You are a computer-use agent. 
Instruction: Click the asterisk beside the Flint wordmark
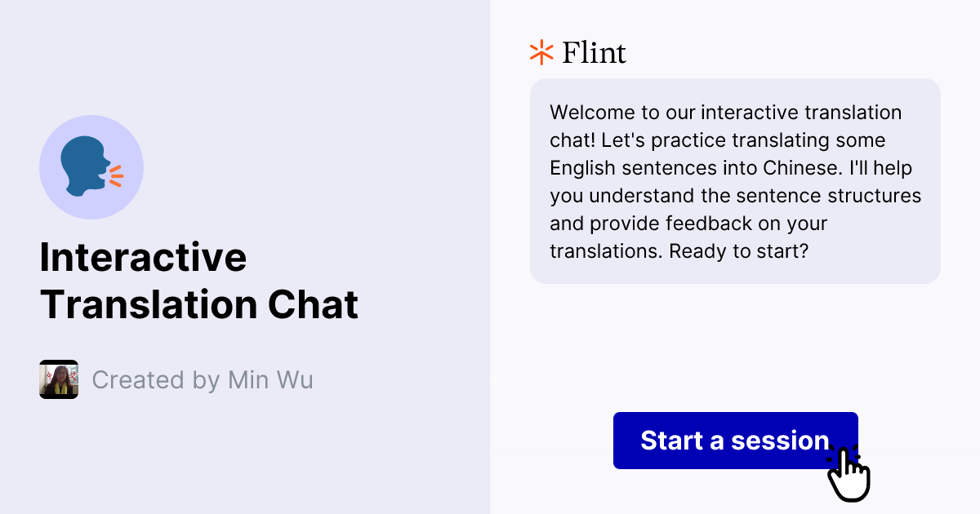540,52
